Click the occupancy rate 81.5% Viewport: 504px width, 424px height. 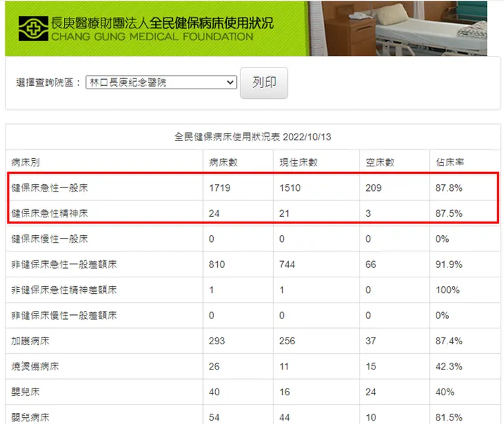click(x=449, y=418)
